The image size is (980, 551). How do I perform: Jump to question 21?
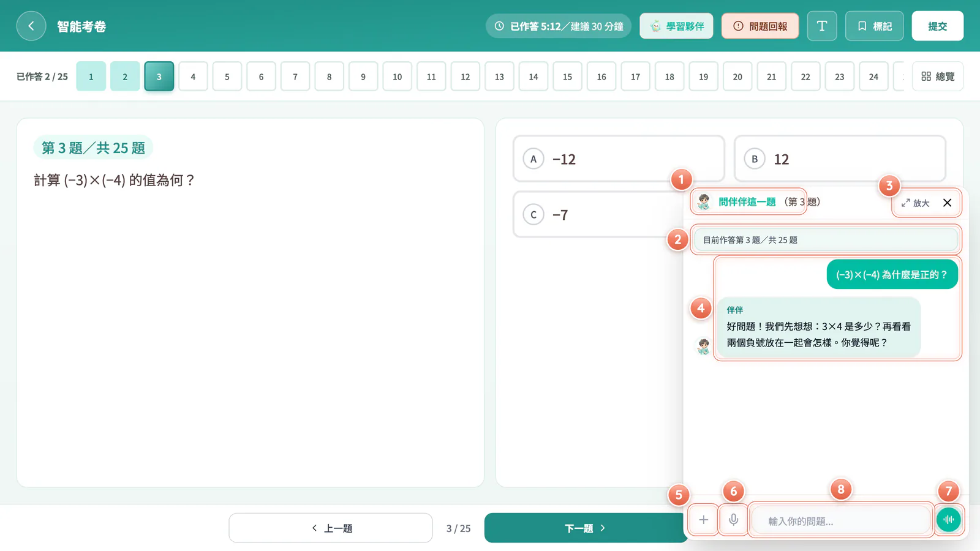point(772,77)
